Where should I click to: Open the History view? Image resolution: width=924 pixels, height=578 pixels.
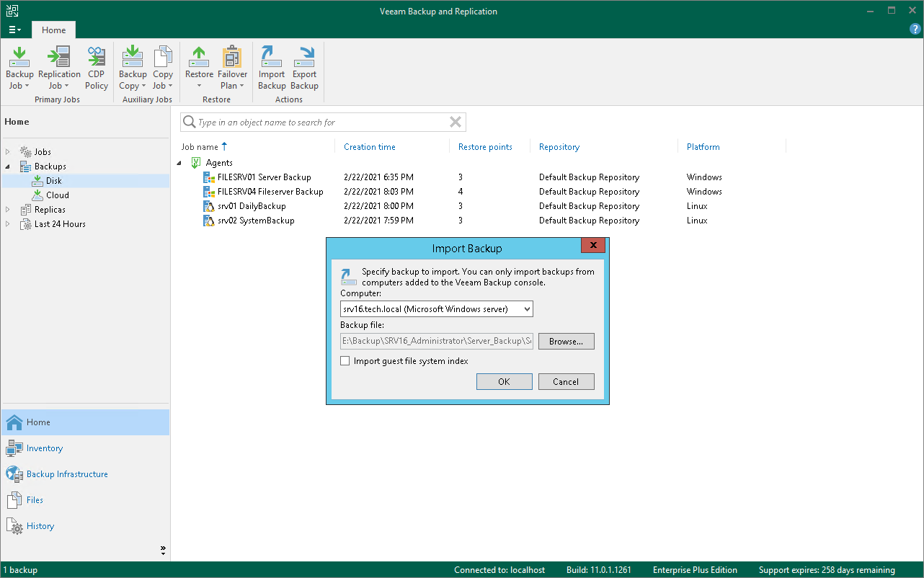(x=85, y=526)
